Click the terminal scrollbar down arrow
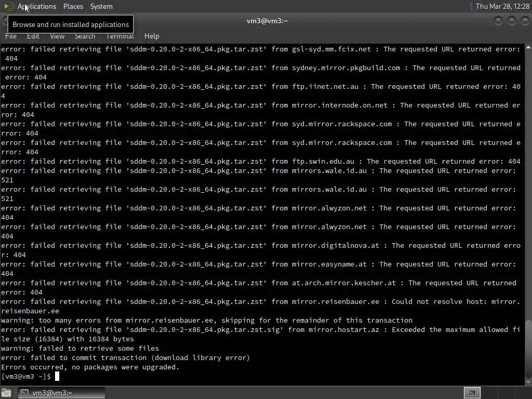Image resolution: width=532 pixels, height=399 pixels. pyautogui.click(x=528, y=382)
